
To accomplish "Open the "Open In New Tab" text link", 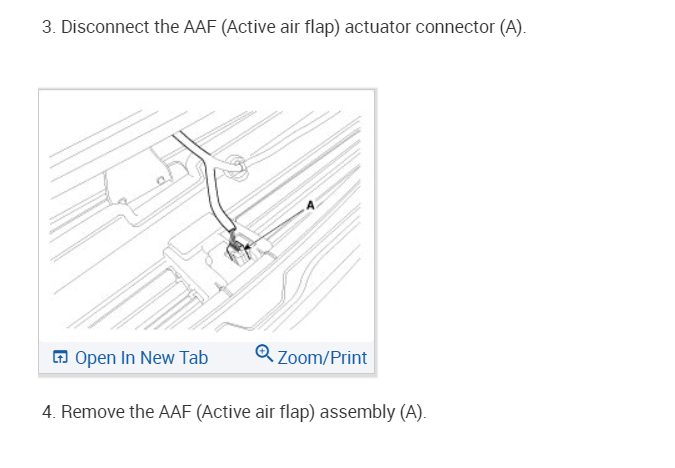I will point(141,357).
